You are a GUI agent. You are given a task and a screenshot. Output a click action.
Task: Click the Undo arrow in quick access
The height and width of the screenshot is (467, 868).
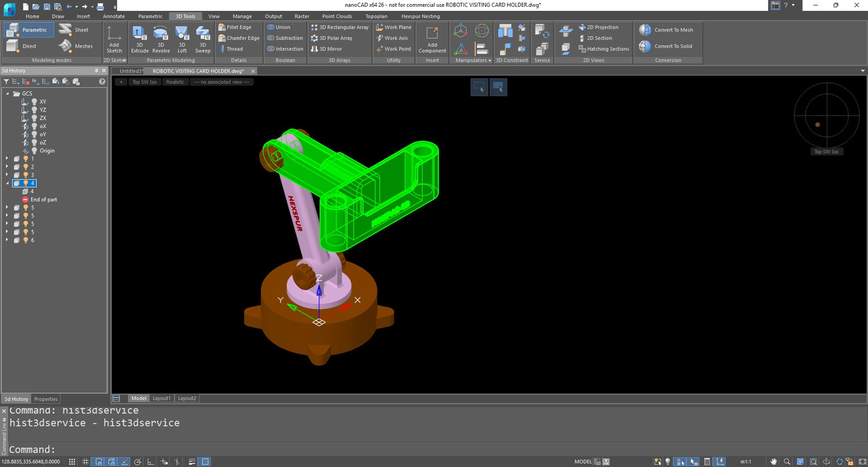coord(68,6)
